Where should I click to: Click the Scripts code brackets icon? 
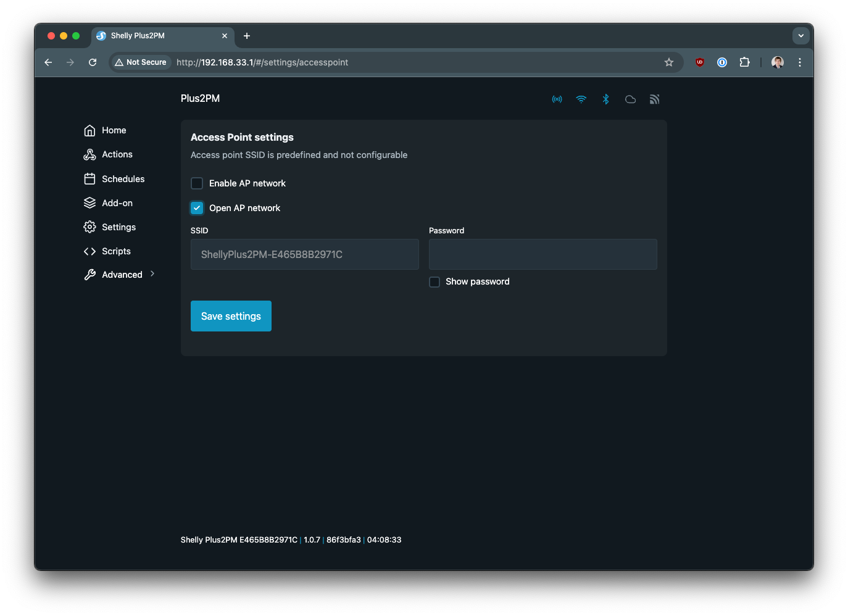(x=89, y=251)
